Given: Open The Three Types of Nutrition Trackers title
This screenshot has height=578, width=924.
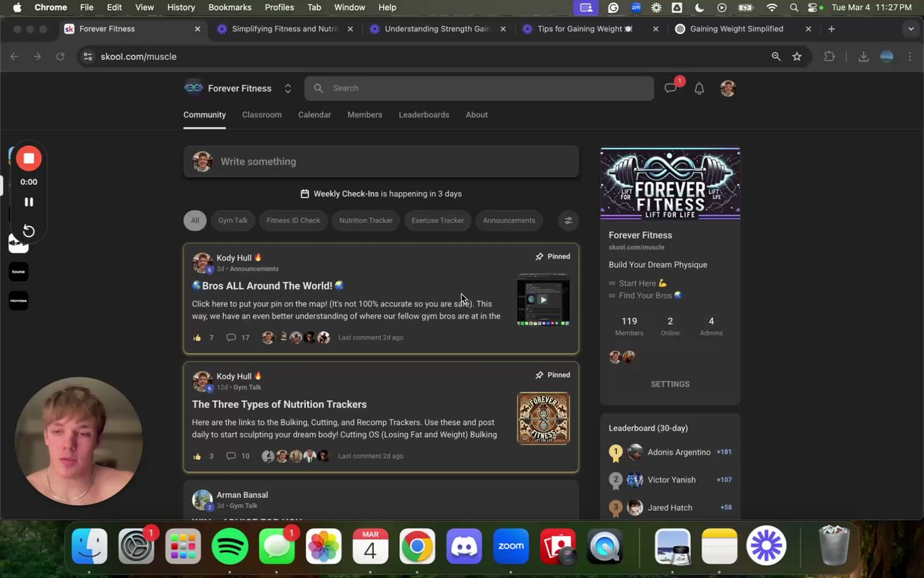Looking at the screenshot, I should point(279,405).
